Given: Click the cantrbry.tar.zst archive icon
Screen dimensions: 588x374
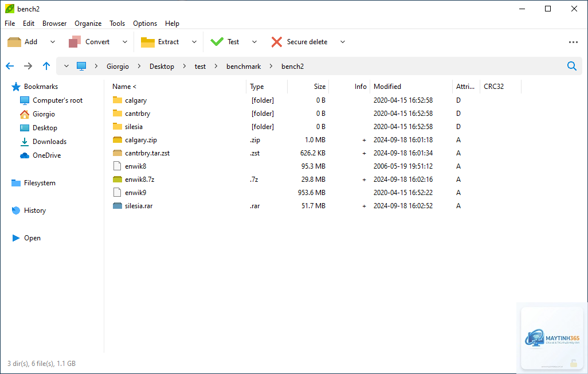Looking at the screenshot, I should pos(117,153).
